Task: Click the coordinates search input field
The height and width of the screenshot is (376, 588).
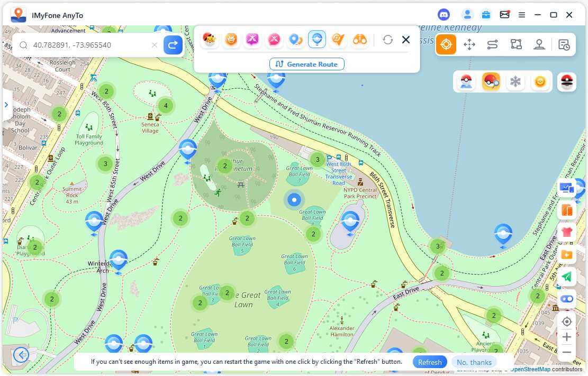Action: [88, 45]
